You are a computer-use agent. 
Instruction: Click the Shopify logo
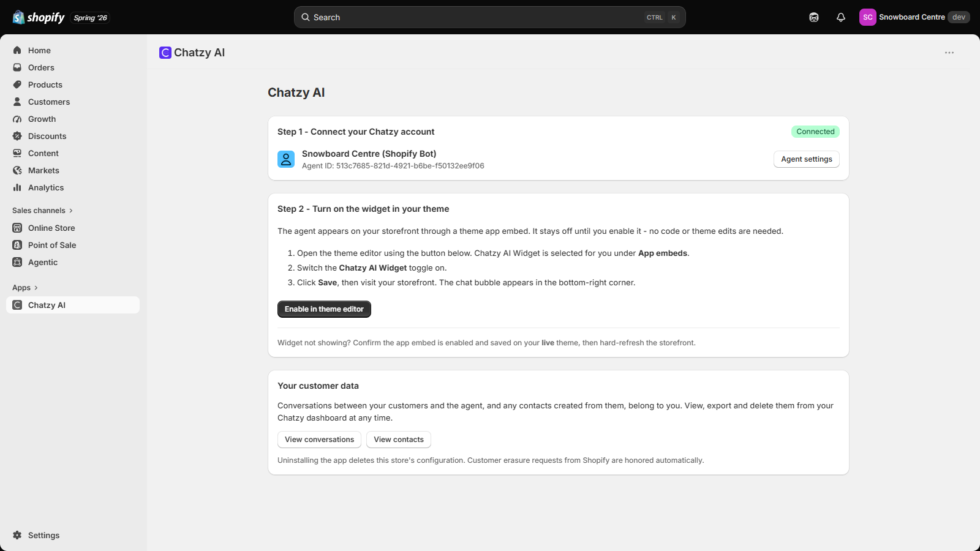[39, 17]
